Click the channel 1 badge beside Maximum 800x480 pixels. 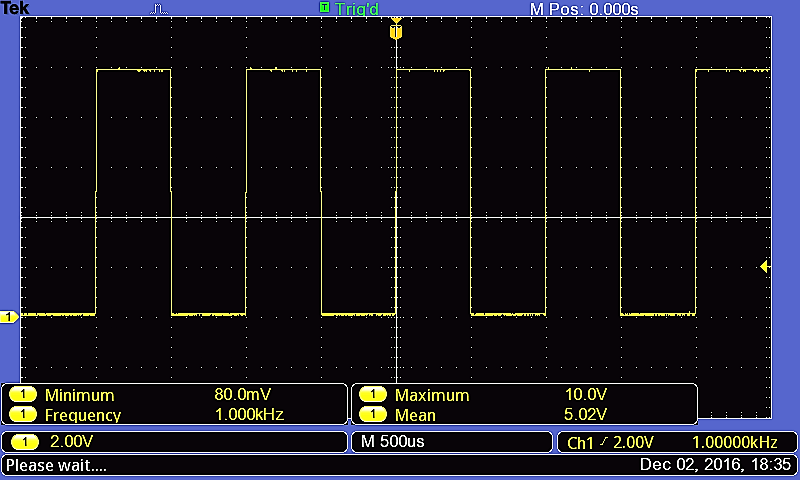[x=372, y=394]
